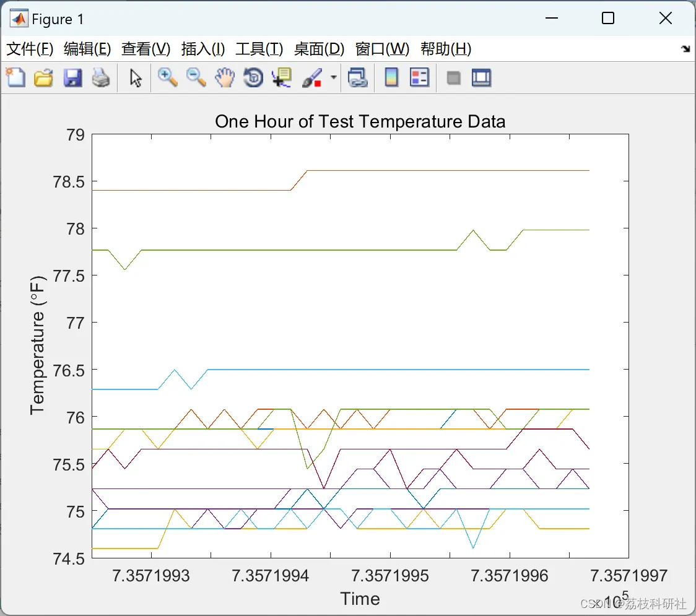
Task: Open the 桌面(D) menu
Action: coord(319,49)
